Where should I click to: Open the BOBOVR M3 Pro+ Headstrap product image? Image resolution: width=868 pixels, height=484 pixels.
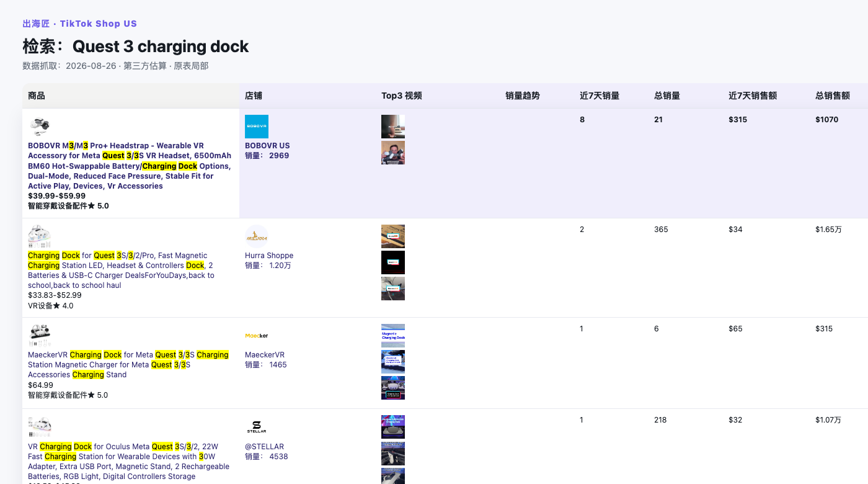[40, 127]
